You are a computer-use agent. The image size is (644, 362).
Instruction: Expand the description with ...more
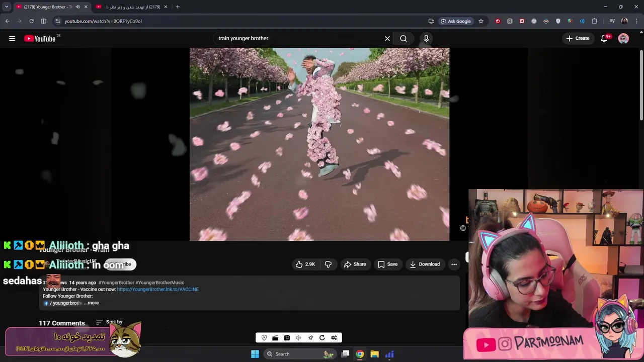pyautogui.click(x=92, y=303)
